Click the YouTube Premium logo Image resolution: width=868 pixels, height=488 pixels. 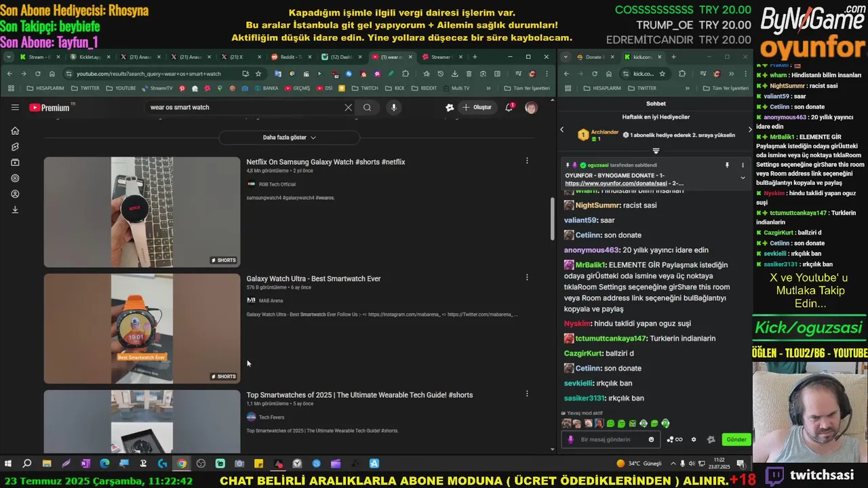pos(50,107)
